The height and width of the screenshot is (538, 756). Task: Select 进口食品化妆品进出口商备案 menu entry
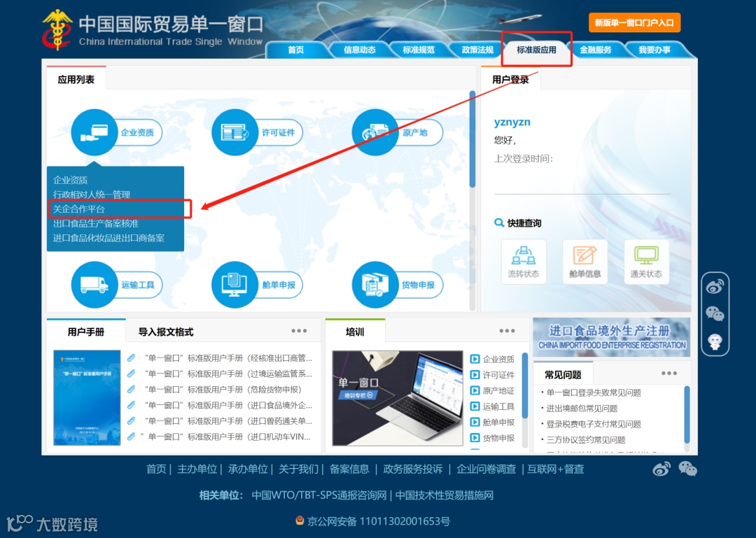click(109, 238)
